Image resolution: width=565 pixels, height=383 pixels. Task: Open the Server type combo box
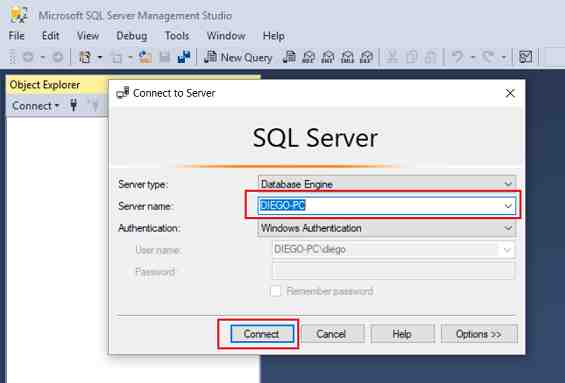pos(387,184)
